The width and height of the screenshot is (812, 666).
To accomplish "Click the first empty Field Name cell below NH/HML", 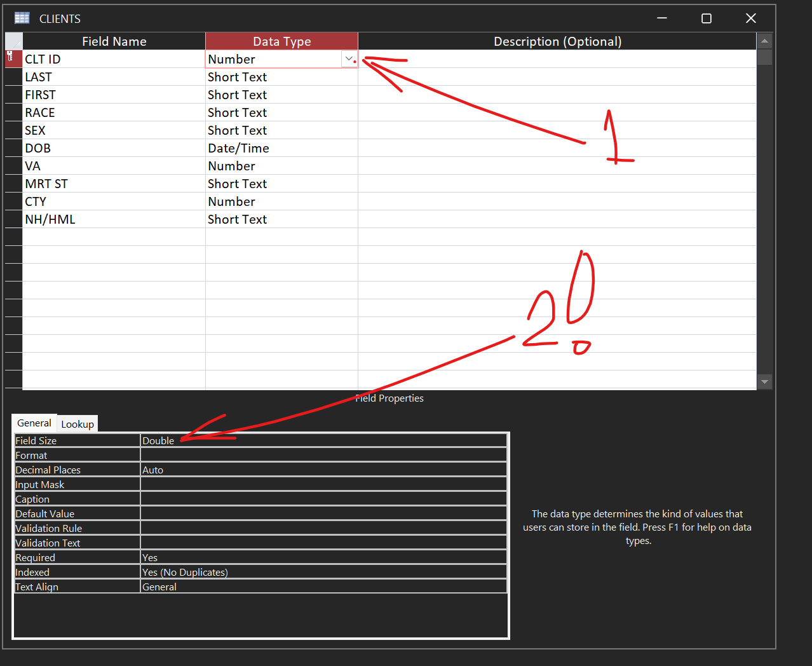I will (x=114, y=237).
